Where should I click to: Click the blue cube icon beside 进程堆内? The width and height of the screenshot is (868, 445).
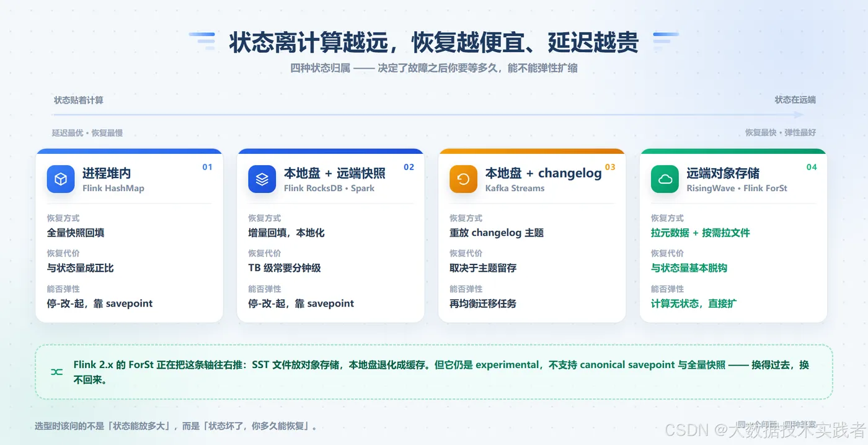(x=61, y=179)
